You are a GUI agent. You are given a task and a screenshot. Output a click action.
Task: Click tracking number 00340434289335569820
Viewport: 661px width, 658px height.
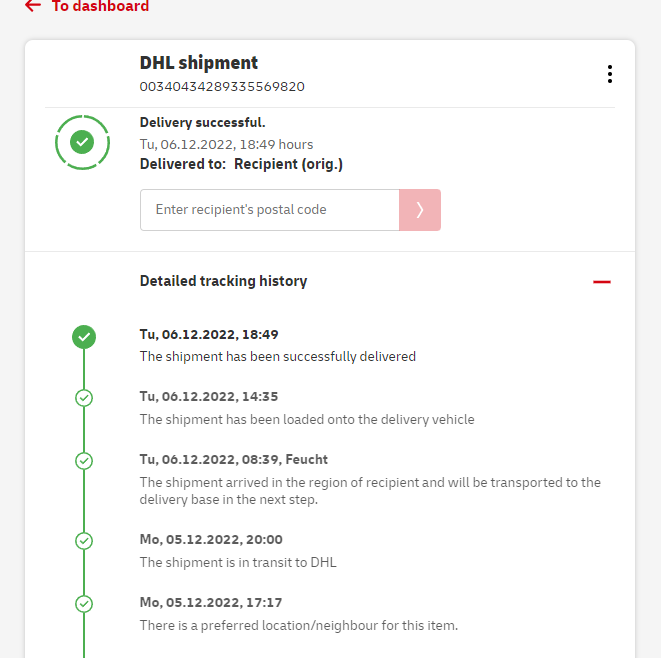click(x=222, y=86)
